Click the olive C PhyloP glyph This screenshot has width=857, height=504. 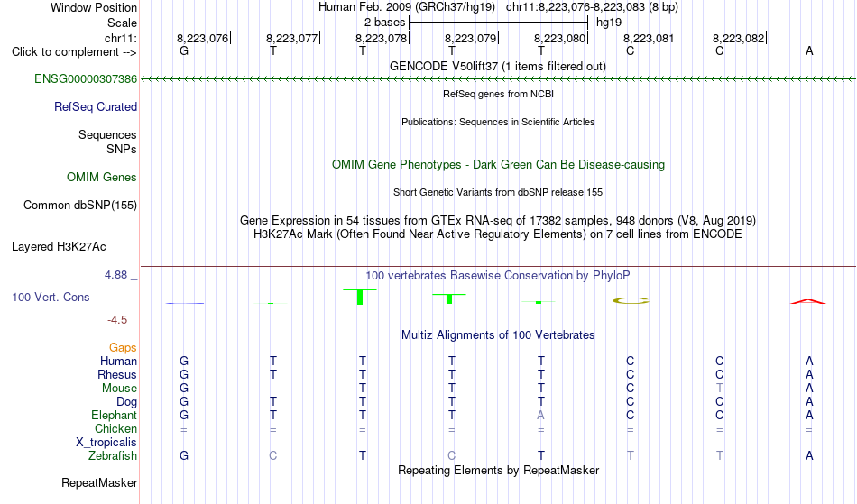point(631,300)
